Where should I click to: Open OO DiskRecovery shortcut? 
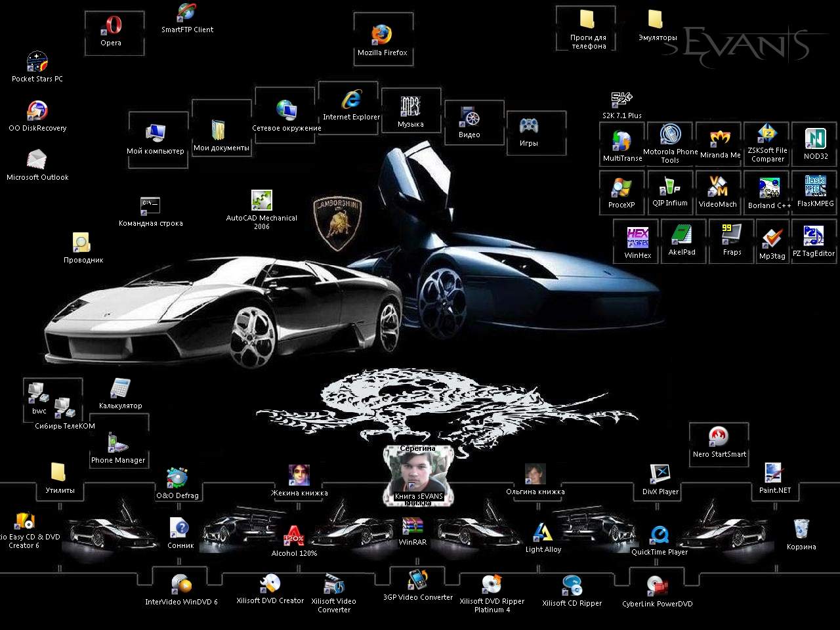(x=37, y=111)
